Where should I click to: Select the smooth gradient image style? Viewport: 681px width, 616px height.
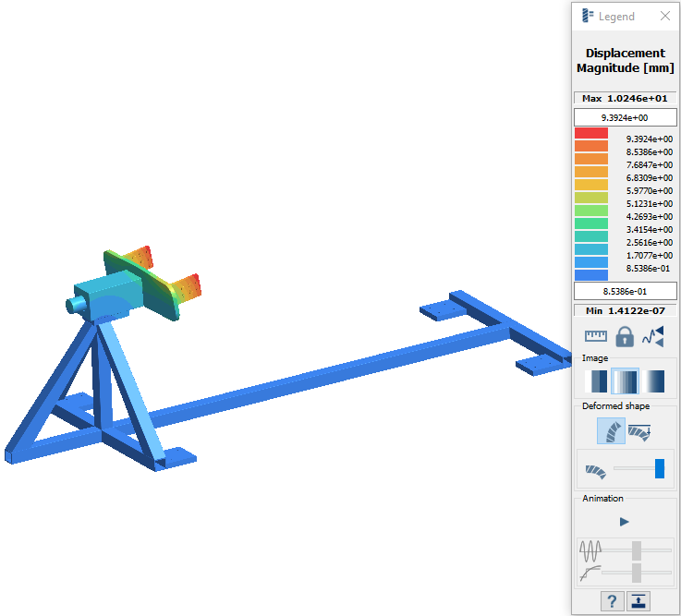click(653, 381)
